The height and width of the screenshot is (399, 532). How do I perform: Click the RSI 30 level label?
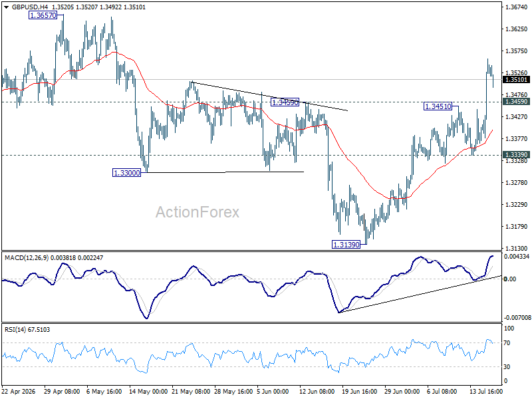pos(507,367)
